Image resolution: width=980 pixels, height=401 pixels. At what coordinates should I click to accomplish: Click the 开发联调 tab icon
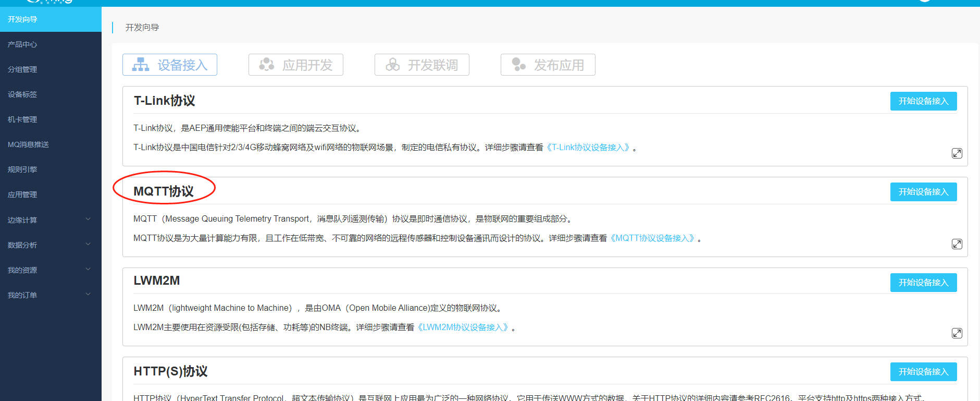393,65
